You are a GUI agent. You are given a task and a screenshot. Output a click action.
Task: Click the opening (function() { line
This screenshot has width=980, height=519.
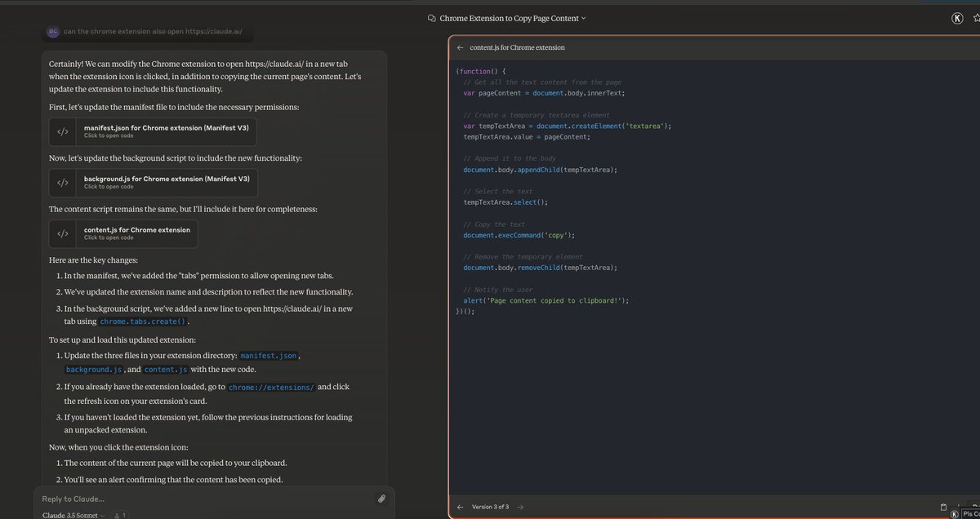point(481,71)
